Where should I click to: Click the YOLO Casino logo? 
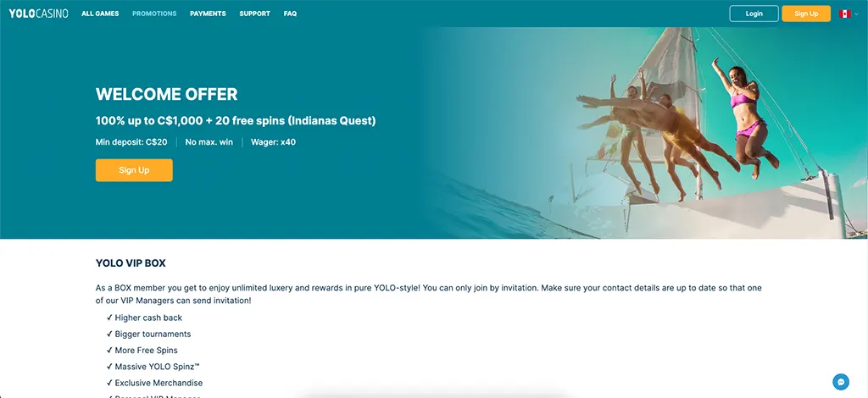coord(39,14)
